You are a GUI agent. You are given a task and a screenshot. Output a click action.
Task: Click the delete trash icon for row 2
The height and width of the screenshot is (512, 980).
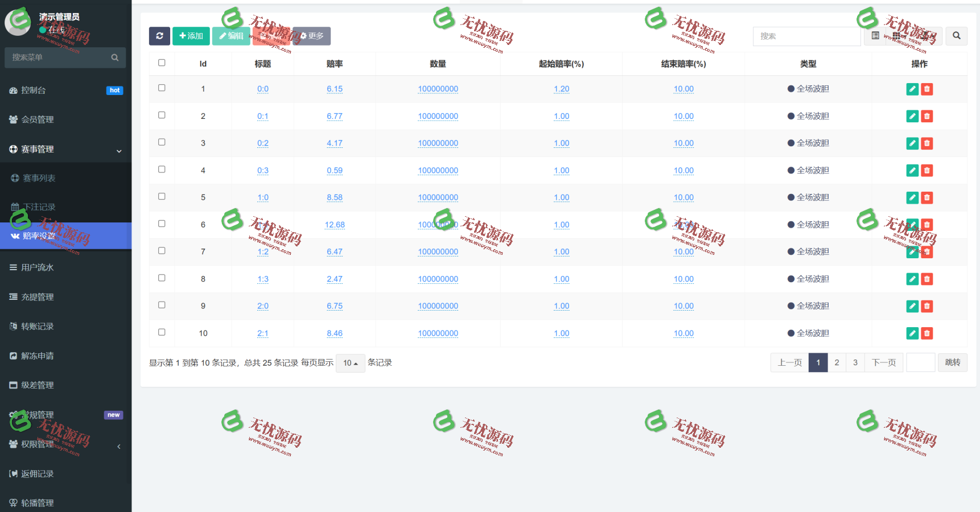point(927,116)
